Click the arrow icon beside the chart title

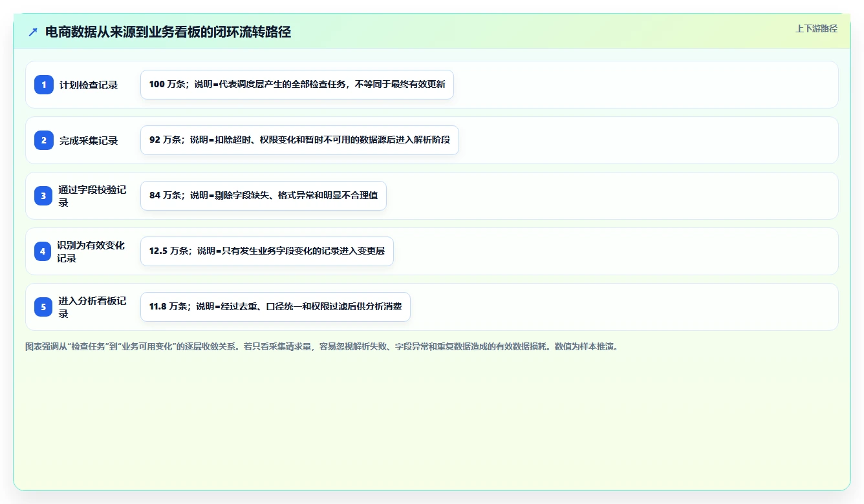(x=33, y=32)
